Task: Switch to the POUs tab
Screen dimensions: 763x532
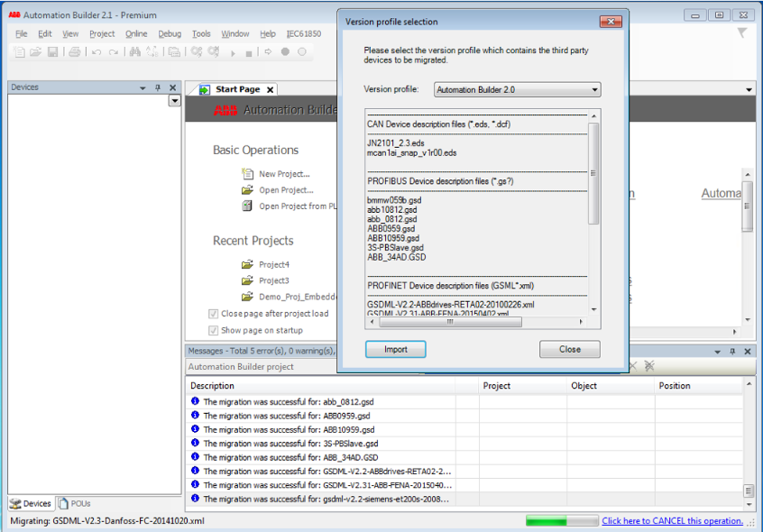Action: click(x=75, y=503)
